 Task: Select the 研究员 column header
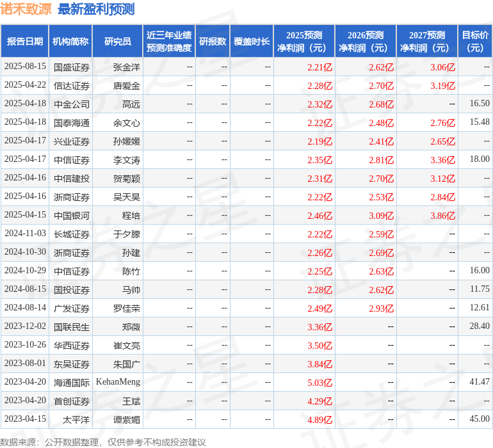[x=118, y=41]
